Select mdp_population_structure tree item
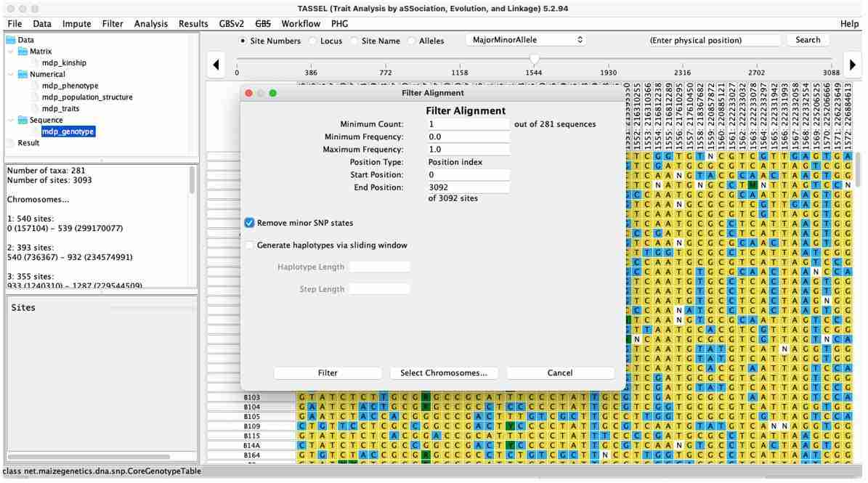The width and height of the screenshot is (868, 483). (x=87, y=97)
